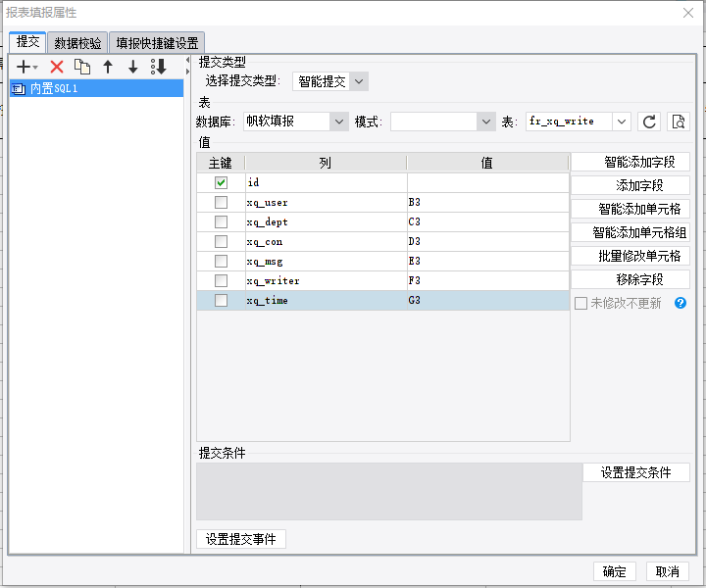The width and height of the screenshot is (706, 588).
Task: Switch to the 提交 tab
Action: 27,42
